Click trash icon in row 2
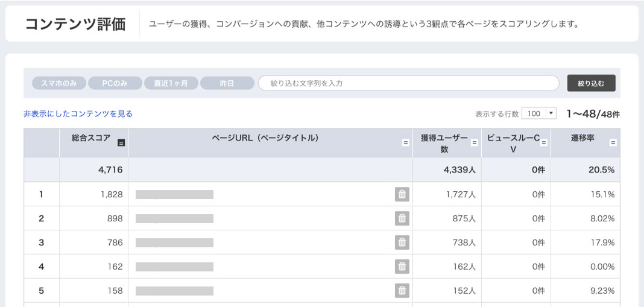 click(402, 219)
